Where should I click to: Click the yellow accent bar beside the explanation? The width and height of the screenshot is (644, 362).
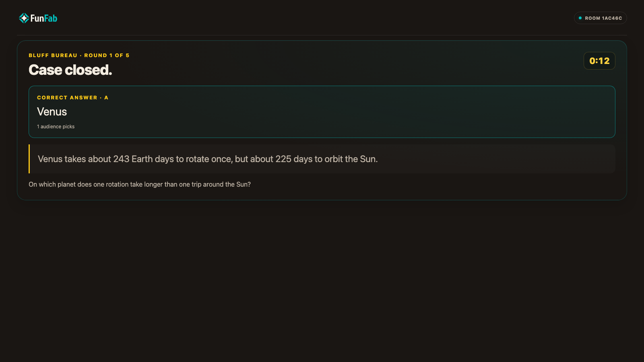click(29, 159)
